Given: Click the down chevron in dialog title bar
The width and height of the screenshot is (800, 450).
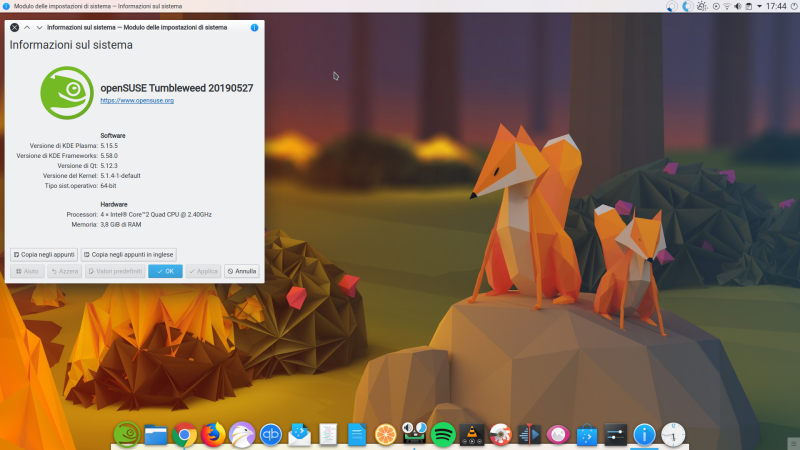Looking at the screenshot, I should click(39, 28).
